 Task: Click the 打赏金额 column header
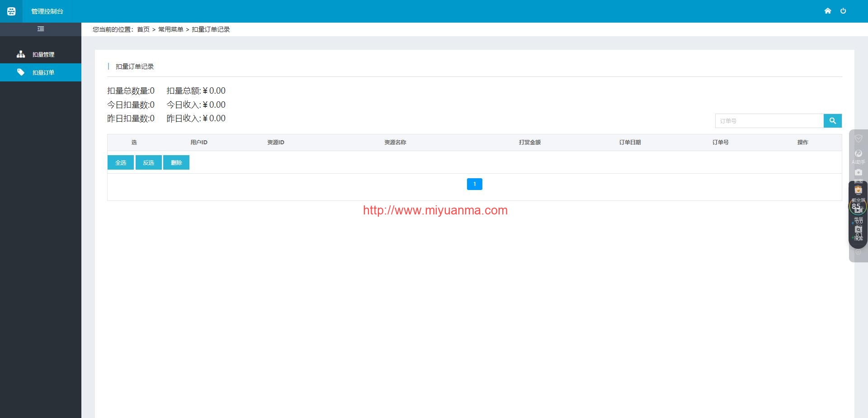coord(530,142)
